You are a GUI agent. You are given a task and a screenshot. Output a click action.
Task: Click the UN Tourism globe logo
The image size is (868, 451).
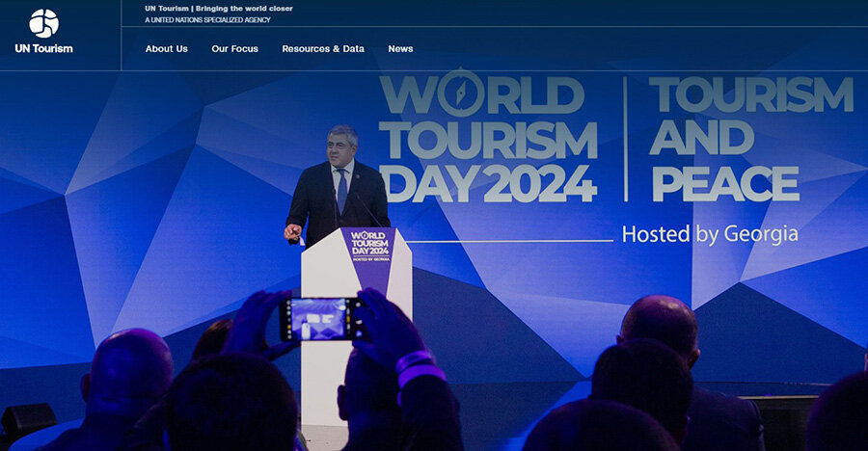tap(43, 23)
